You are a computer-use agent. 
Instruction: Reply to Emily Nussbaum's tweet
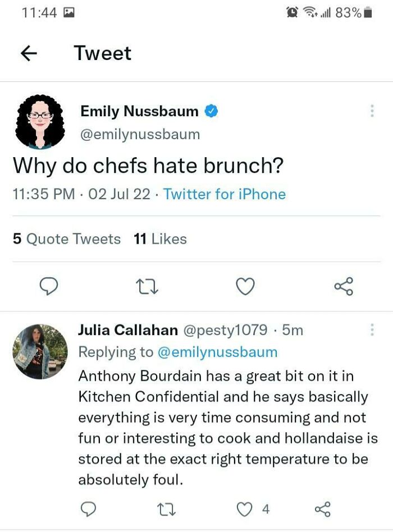coord(49,286)
